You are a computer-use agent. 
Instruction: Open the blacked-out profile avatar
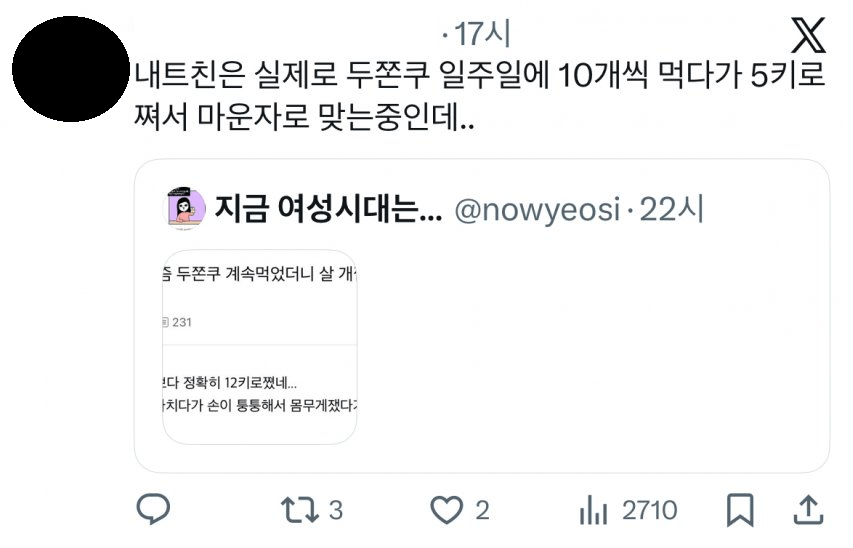(x=71, y=69)
